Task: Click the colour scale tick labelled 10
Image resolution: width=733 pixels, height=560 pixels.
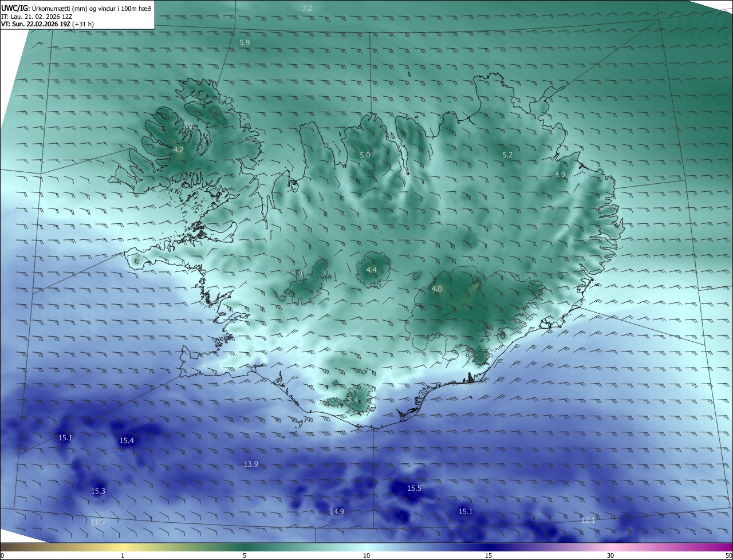Action: [366, 555]
